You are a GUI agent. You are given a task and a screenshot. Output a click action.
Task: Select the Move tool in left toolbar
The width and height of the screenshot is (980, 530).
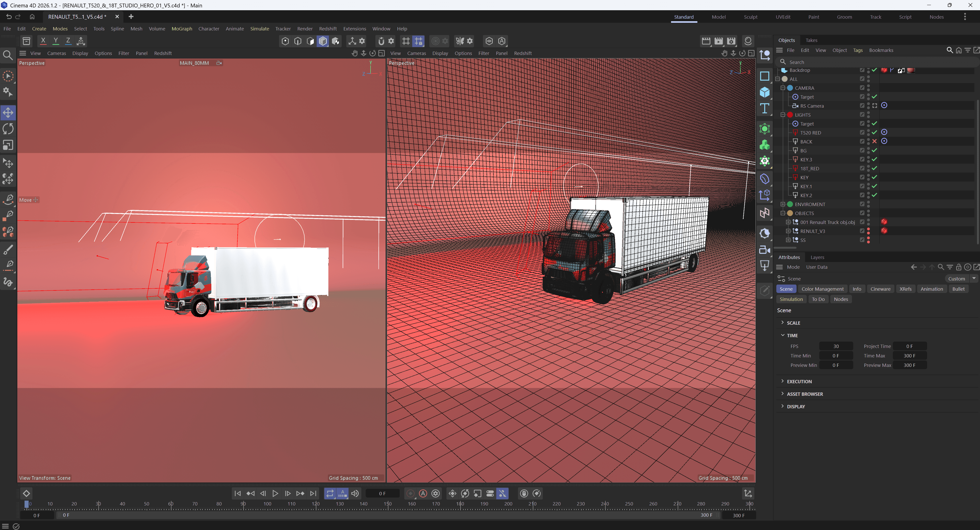(8, 112)
